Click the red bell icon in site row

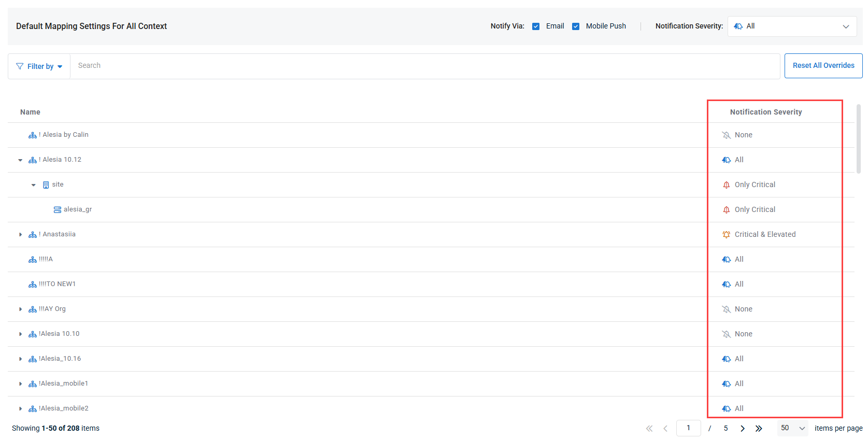[x=727, y=185]
